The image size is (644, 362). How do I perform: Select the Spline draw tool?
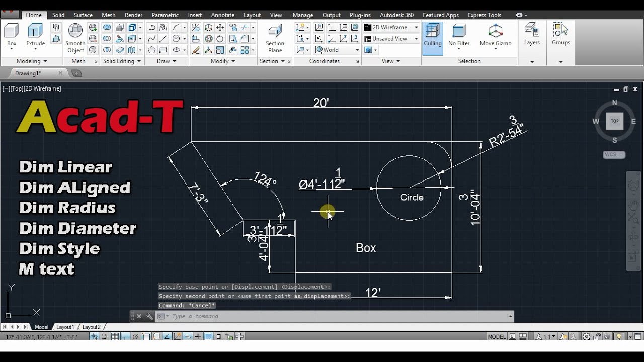tap(151, 39)
